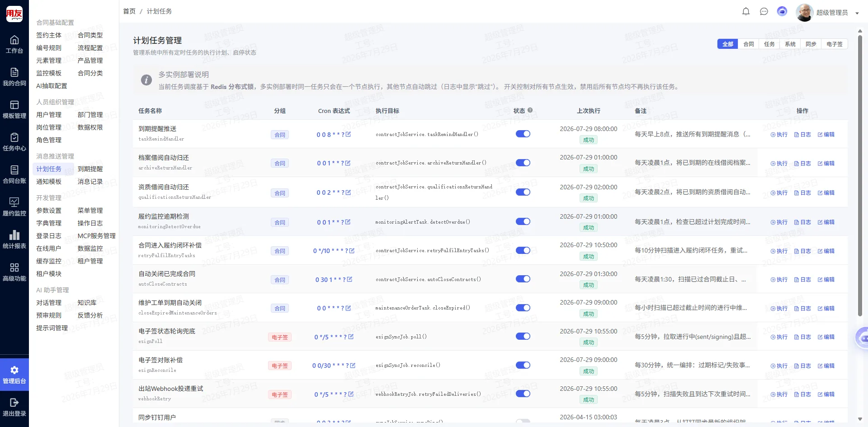The image size is (868, 427).
Task: Switch to the 电子签 filter tab
Action: pyautogui.click(x=835, y=44)
